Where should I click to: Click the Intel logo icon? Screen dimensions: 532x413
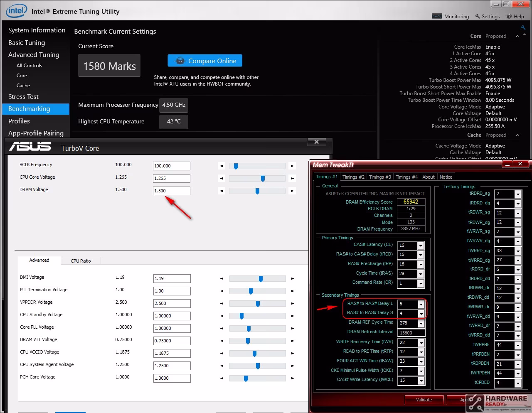pyautogui.click(x=16, y=11)
